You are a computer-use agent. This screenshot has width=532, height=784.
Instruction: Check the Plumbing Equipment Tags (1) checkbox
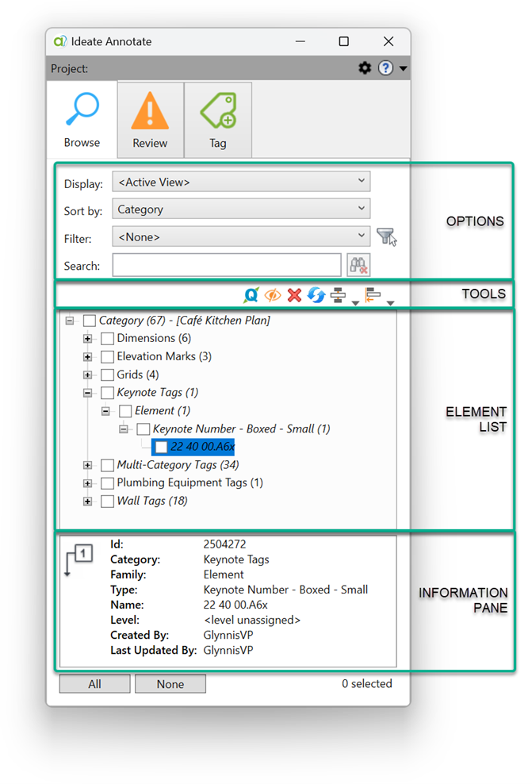pos(107,483)
